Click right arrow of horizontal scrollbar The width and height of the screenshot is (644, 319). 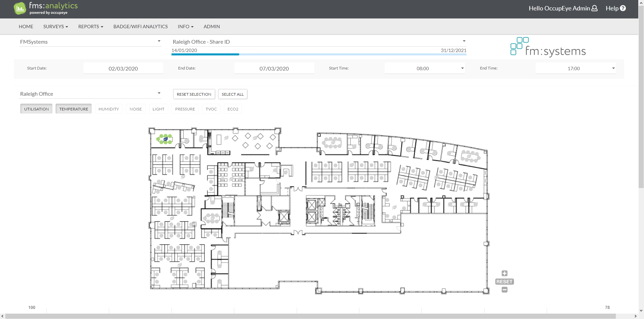click(636, 316)
